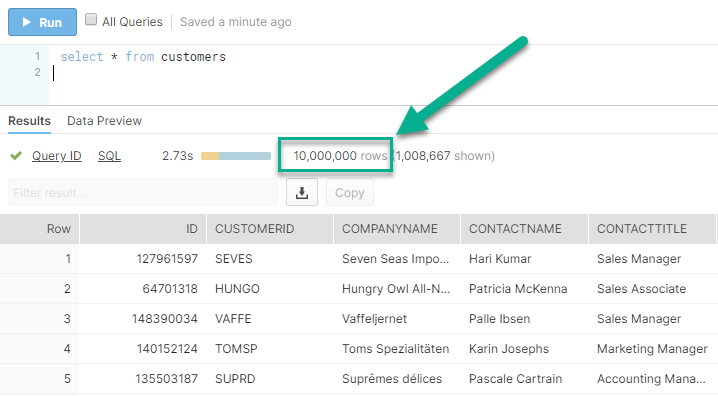Click the CONTACTNAME column header
This screenshot has height=396, width=718.
pos(524,228)
